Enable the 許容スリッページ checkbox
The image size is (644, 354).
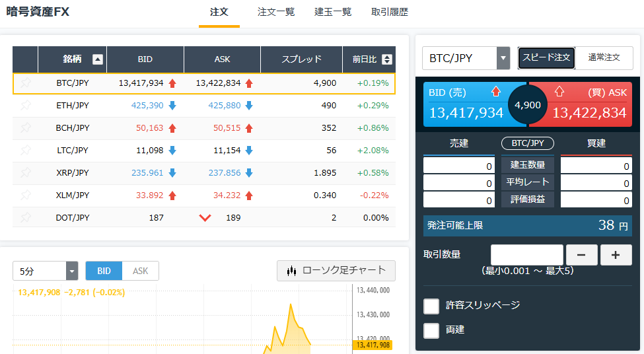(x=431, y=306)
